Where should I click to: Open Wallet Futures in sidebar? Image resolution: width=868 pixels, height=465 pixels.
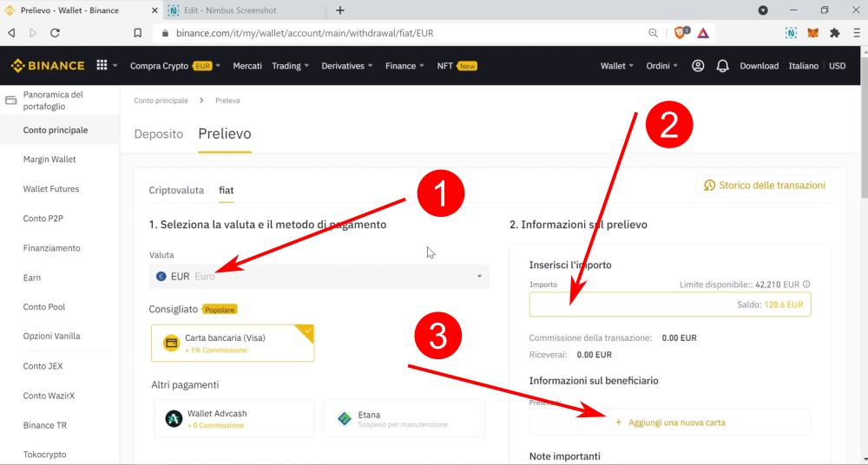coord(51,189)
